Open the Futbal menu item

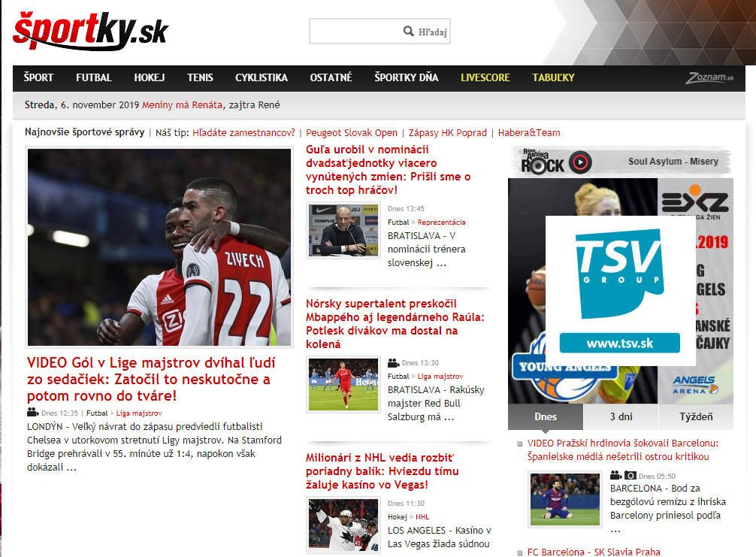coord(94,77)
